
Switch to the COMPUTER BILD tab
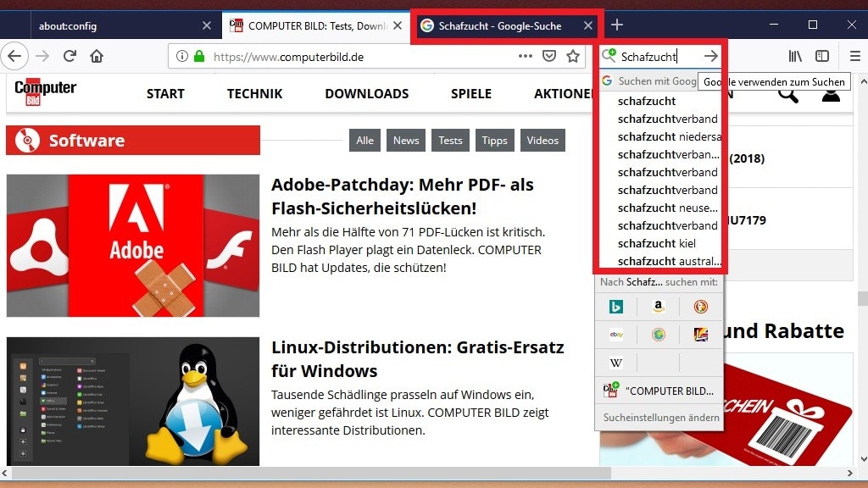315,25
